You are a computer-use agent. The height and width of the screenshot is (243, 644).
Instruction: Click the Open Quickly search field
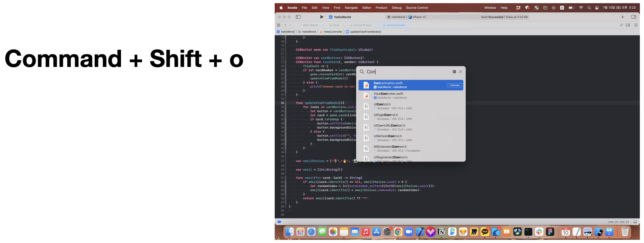(408, 72)
